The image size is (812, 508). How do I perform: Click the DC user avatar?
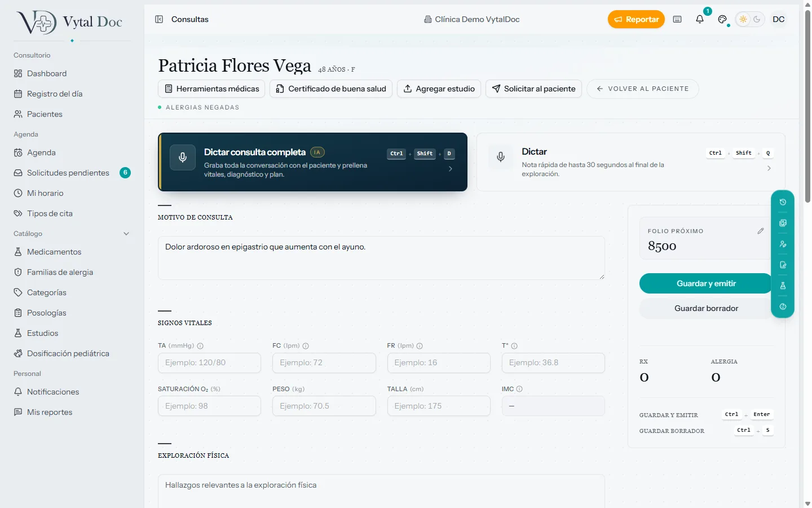click(x=779, y=19)
